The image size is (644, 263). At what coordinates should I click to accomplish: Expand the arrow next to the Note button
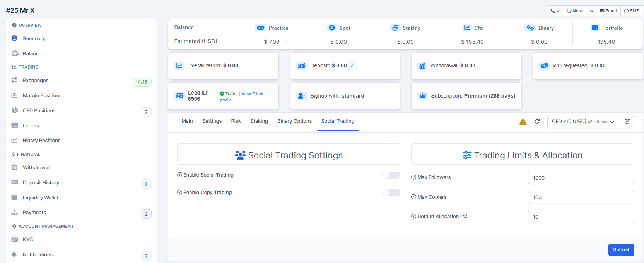(x=591, y=11)
